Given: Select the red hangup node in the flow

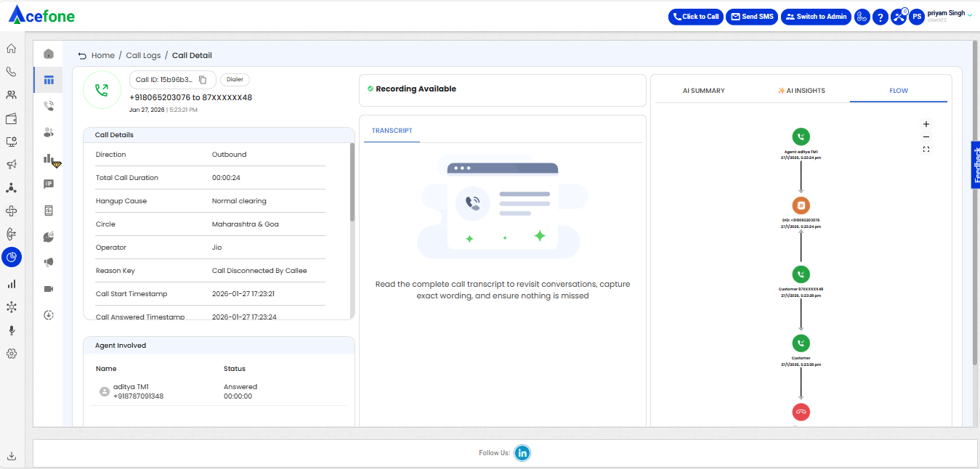Looking at the screenshot, I should (x=801, y=412).
